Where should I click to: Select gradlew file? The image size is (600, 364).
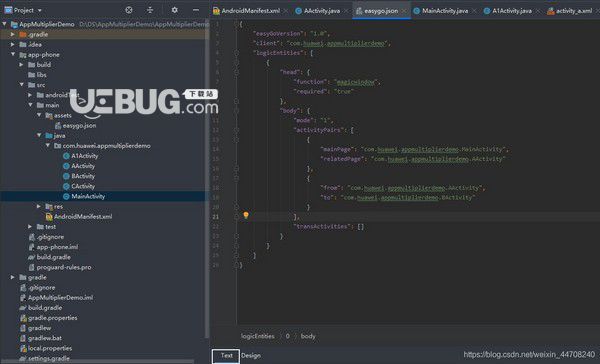point(36,328)
